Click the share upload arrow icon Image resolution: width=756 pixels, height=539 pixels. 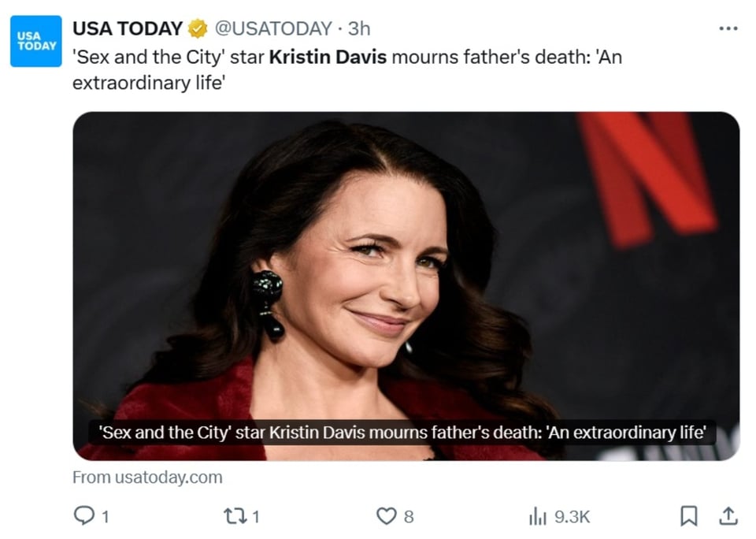point(728,516)
